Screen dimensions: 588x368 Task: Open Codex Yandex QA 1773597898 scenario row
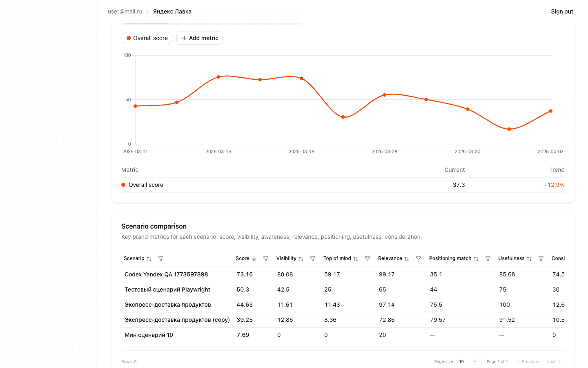click(166, 274)
